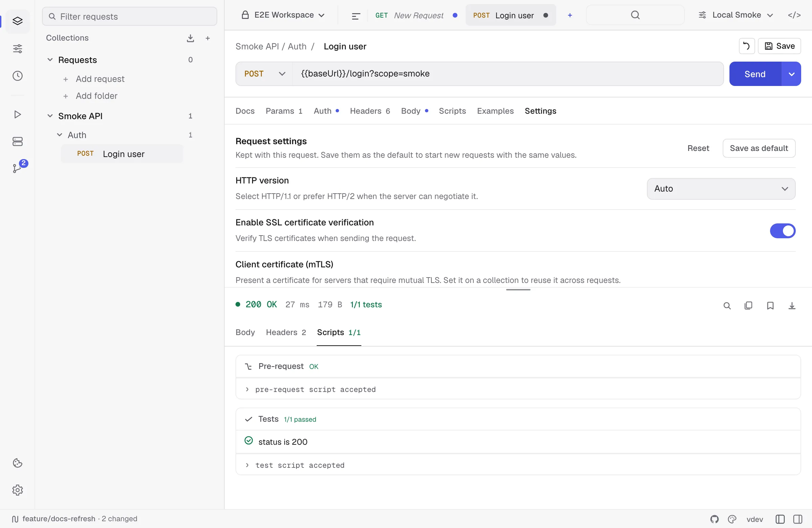Click the Filter requests input field
Image resolution: width=812 pixels, height=528 pixels.
[x=129, y=16]
